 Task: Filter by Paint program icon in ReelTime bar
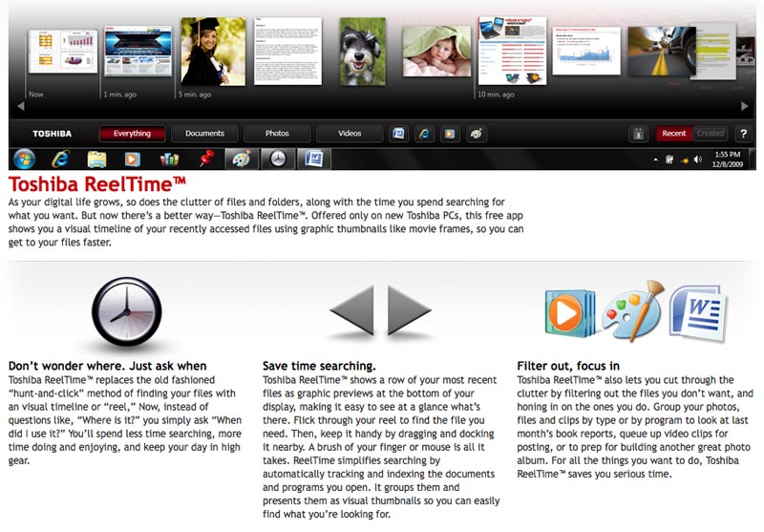coord(474,134)
